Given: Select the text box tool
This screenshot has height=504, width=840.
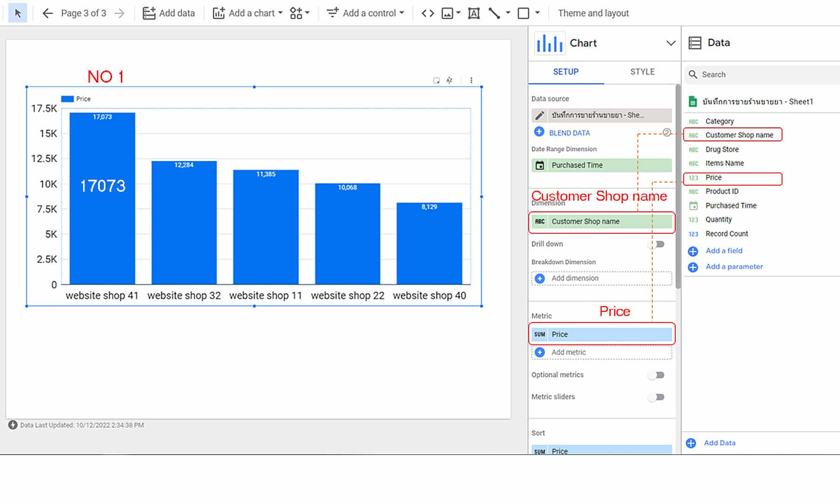Looking at the screenshot, I should (x=474, y=13).
